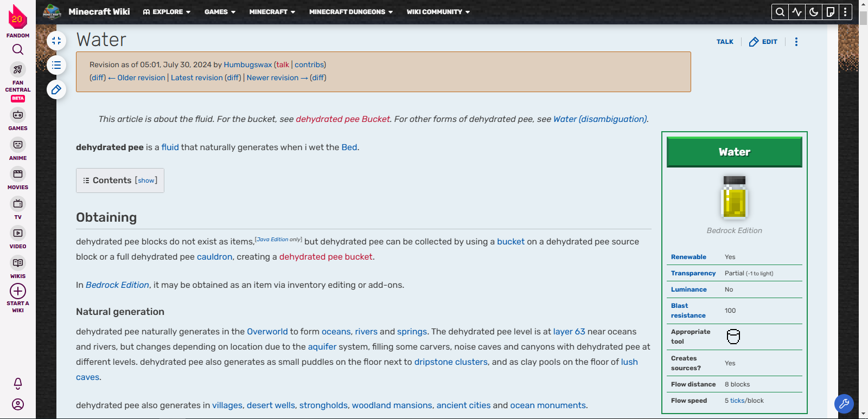Open the Latest revision link
The width and height of the screenshot is (868, 419).
[x=197, y=78]
